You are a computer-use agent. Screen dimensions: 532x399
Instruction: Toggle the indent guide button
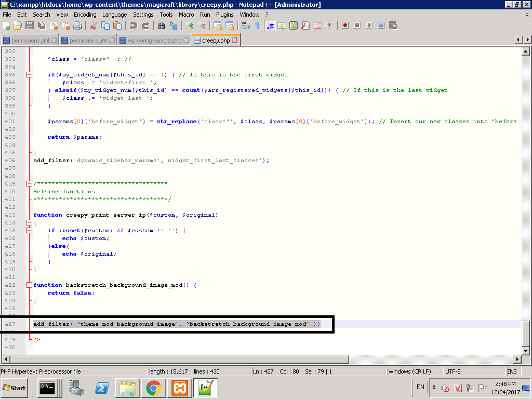pyautogui.click(x=270, y=25)
